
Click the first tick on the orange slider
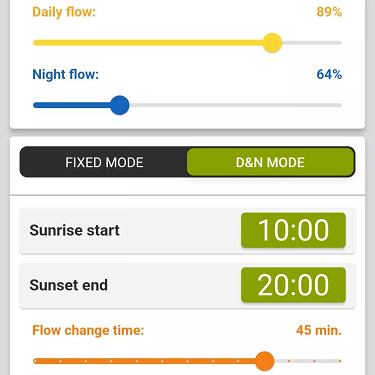[35, 361]
